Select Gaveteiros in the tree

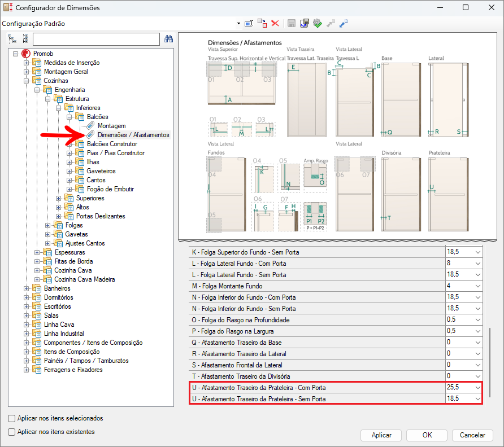click(101, 171)
